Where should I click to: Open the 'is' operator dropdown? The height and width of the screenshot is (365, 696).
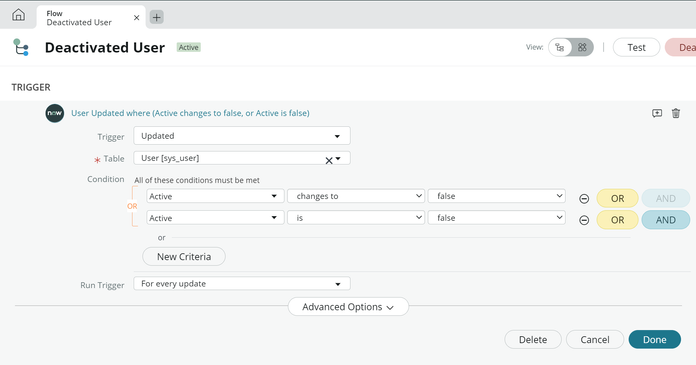pos(356,218)
